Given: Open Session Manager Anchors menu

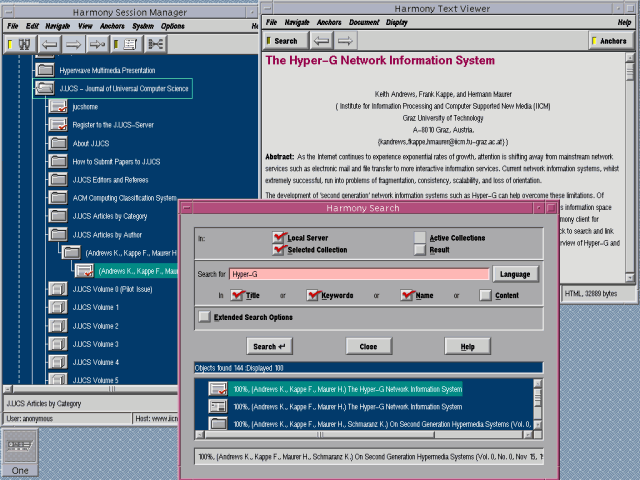Looking at the screenshot, I should click(112, 26).
